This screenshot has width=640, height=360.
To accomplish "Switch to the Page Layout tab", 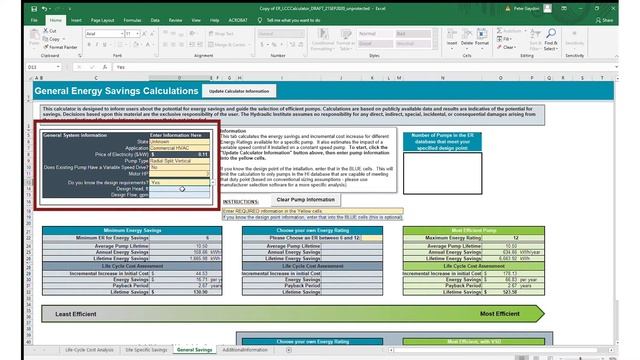I will (102, 20).
